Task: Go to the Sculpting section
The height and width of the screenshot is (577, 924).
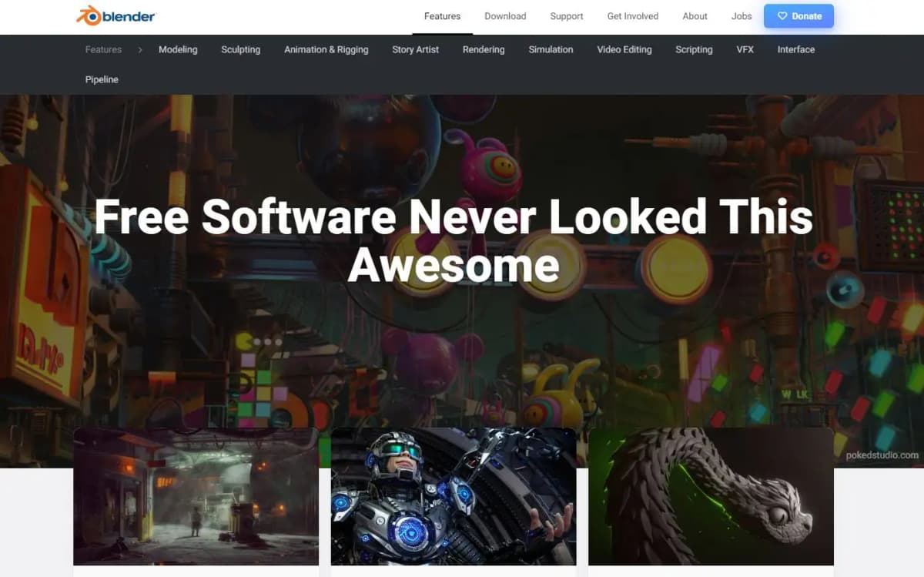Action: (x=241, y=49)
